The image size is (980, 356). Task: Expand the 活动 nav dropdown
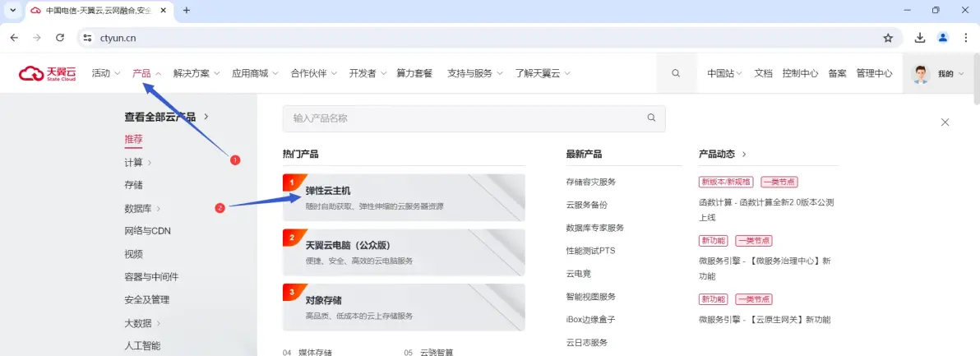(105, 73)
